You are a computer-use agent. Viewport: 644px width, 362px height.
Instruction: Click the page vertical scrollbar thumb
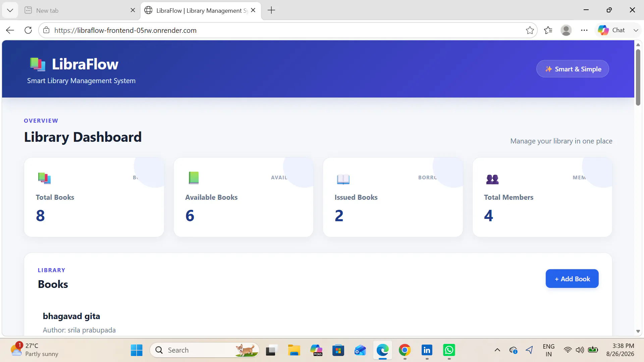point(638,77)
